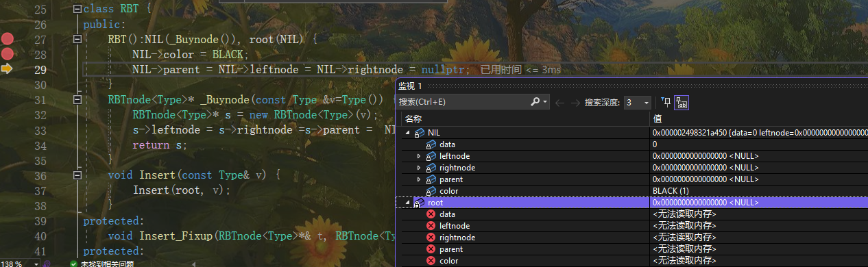Click the BLACK identifier on line 28
The height and width of the screenshot is (267, 868).
coord(228,54)
